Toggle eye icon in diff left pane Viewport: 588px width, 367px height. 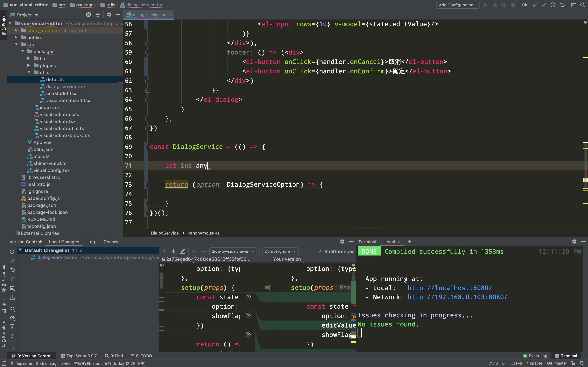[162, 265]
